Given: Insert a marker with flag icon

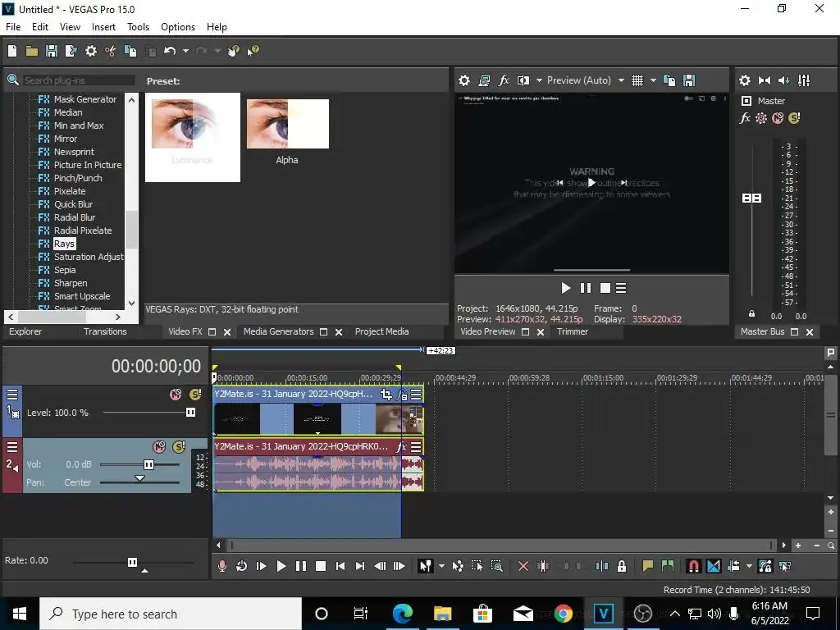Looking at the screenshot, I should coord(648,566).
